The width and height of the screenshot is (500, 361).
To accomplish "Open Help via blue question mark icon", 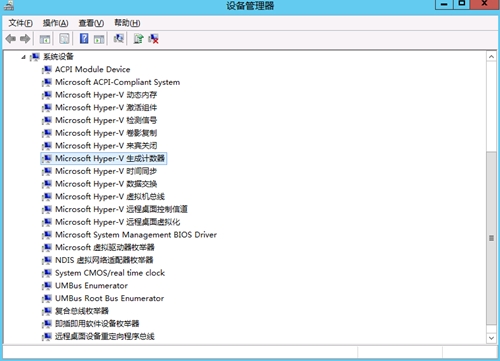I will point(84,39).
